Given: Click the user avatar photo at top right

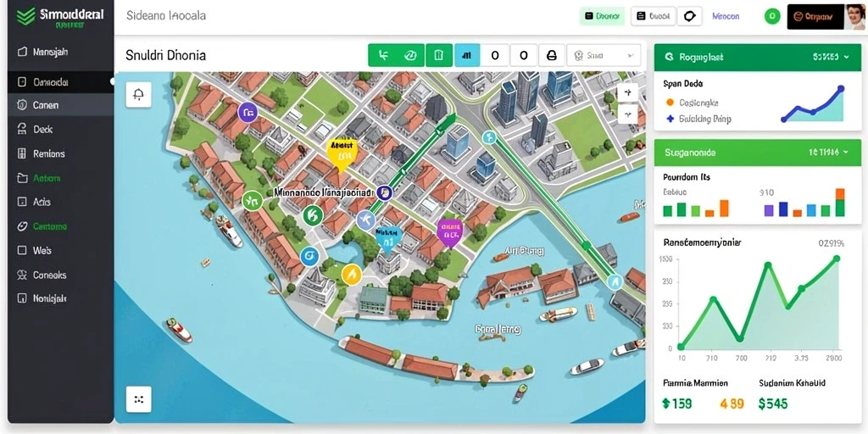Looking at the screenshot, I should (854, 17).
